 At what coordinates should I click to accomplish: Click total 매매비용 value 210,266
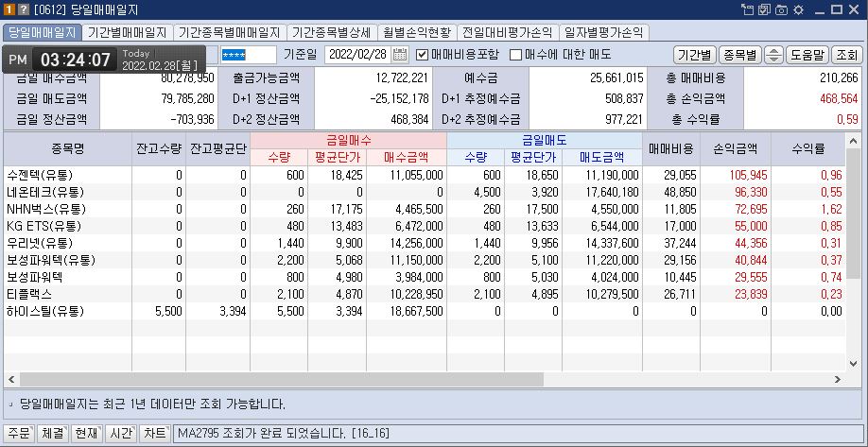pos(840,78)
